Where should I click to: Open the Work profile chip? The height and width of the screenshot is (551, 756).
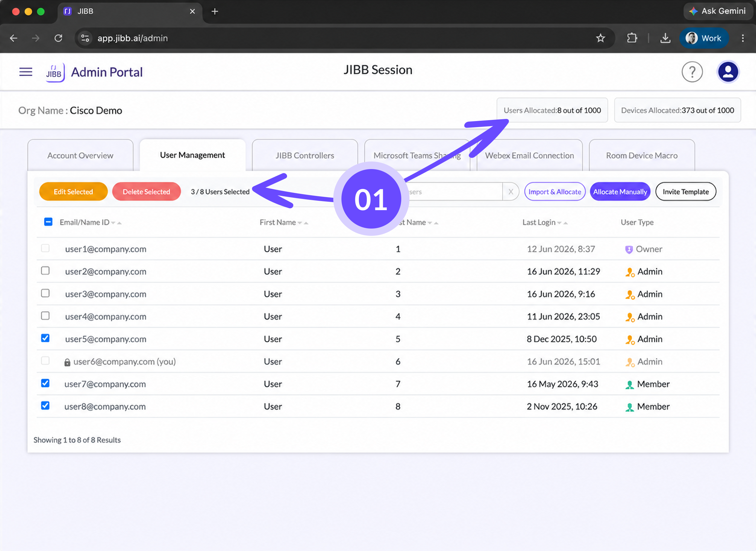(704, 38)
